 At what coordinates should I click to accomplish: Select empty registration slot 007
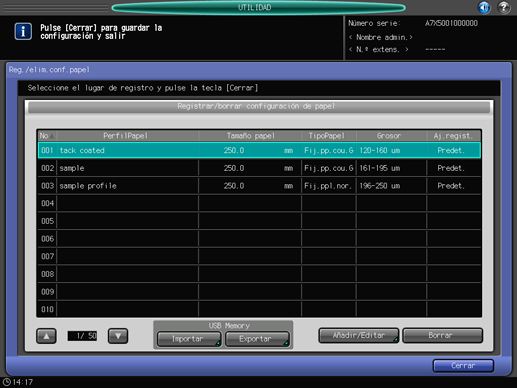tap(259, 256)
